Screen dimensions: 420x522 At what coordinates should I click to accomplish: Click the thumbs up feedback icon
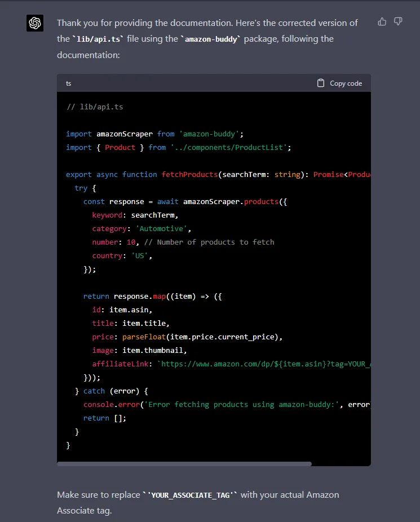(x=382, y=21)
